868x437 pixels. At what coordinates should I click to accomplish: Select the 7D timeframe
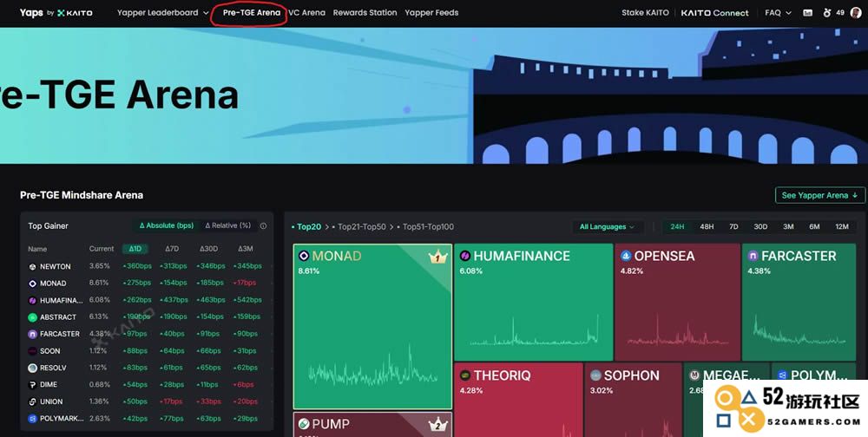[x=733, y=227]
